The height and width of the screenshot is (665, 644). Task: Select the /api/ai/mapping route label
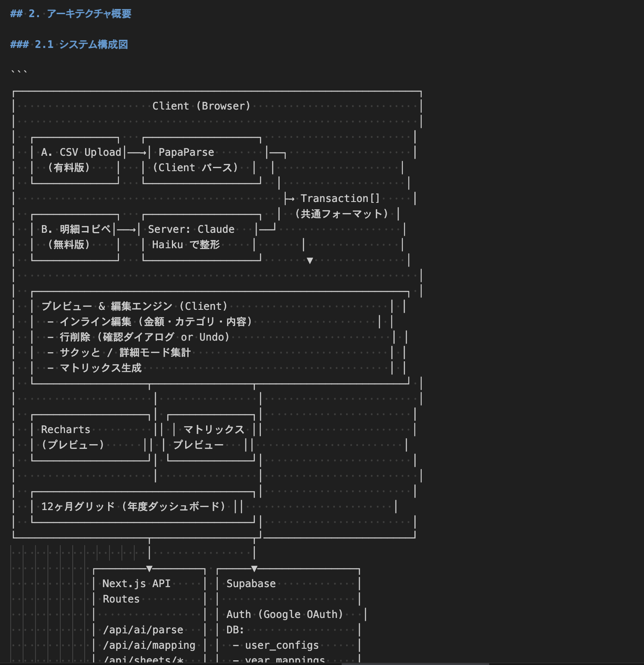pos(149,645)
